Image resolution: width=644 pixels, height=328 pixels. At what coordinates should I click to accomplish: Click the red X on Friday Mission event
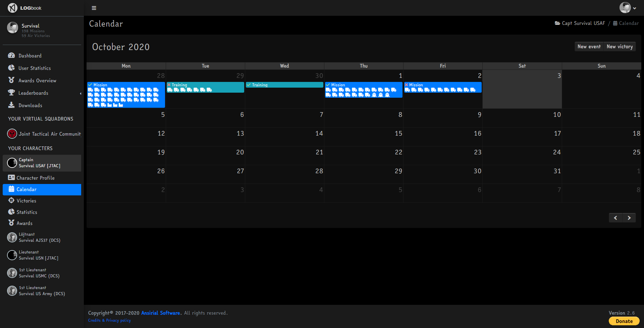[407, 85]
